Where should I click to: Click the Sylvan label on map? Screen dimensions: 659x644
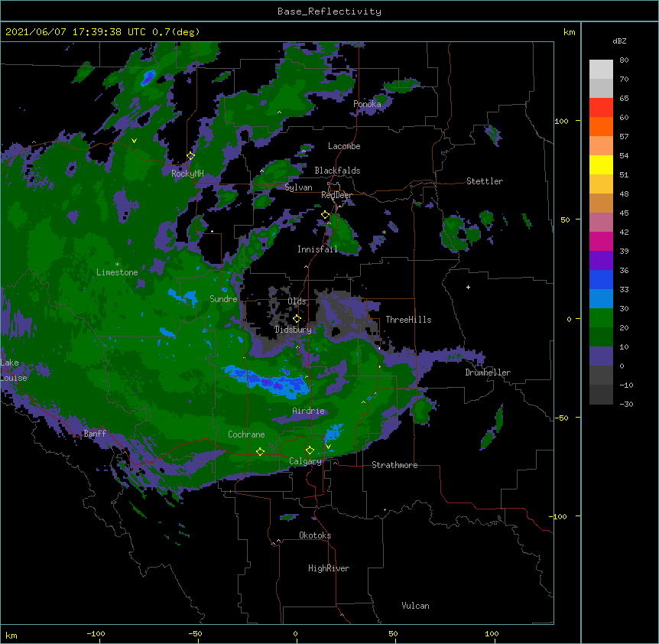[x=298, y=187]
